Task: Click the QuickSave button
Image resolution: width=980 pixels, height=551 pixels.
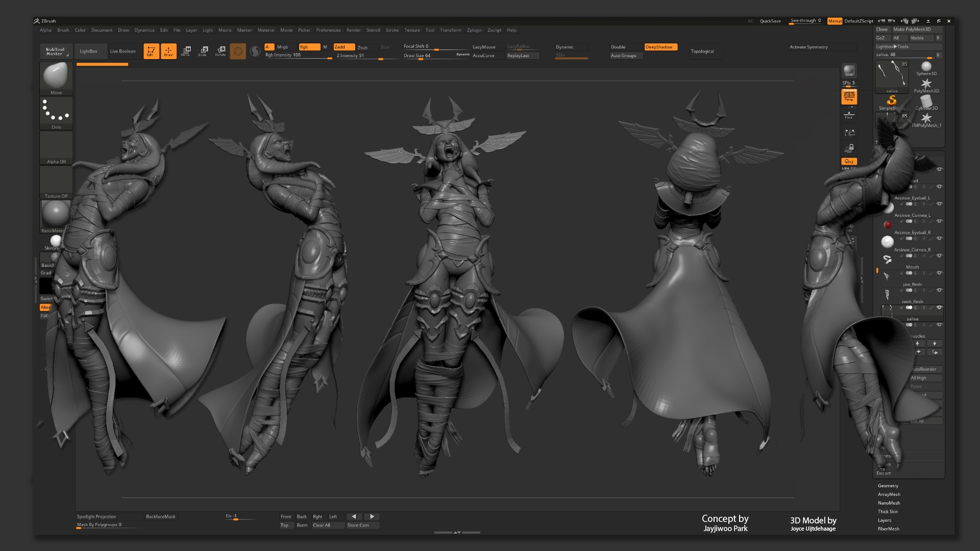Action: click(770, 21)
